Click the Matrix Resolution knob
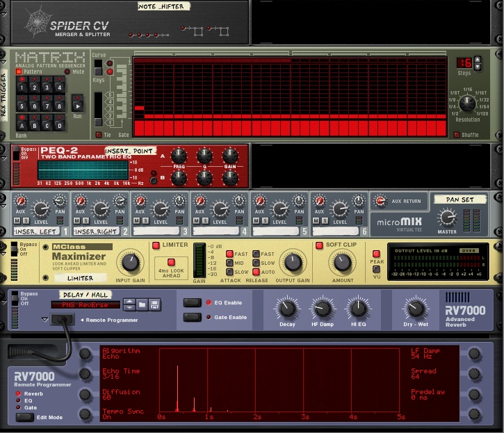Screen dimensions: 504x433 pos(467,104)
